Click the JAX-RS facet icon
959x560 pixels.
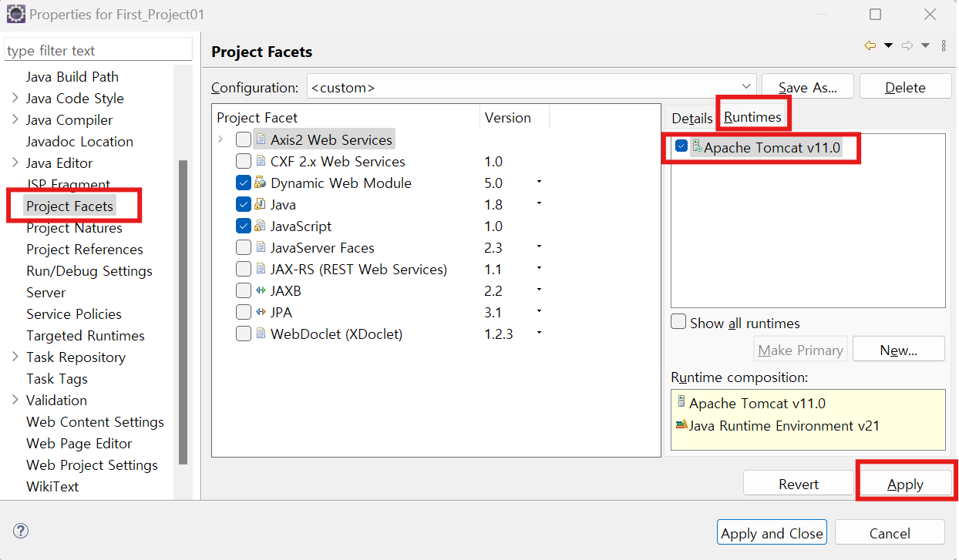(261, 269)
